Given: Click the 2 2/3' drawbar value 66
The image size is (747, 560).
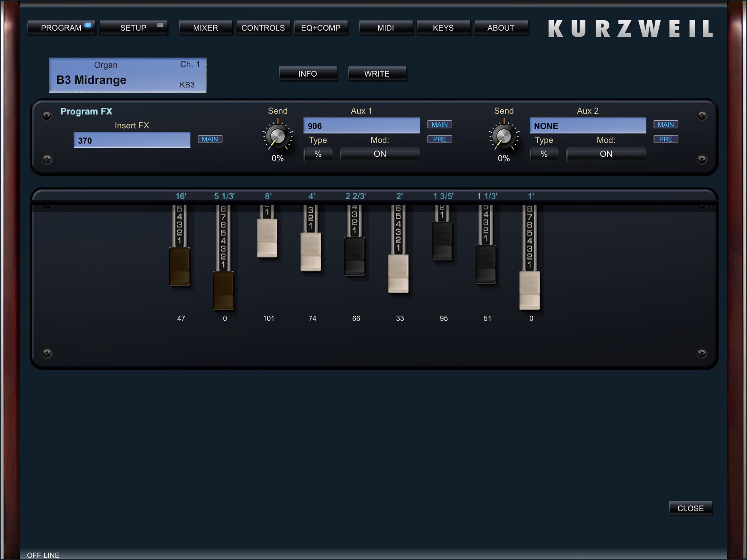Looking at the screenshot, I should pos(356,318).
